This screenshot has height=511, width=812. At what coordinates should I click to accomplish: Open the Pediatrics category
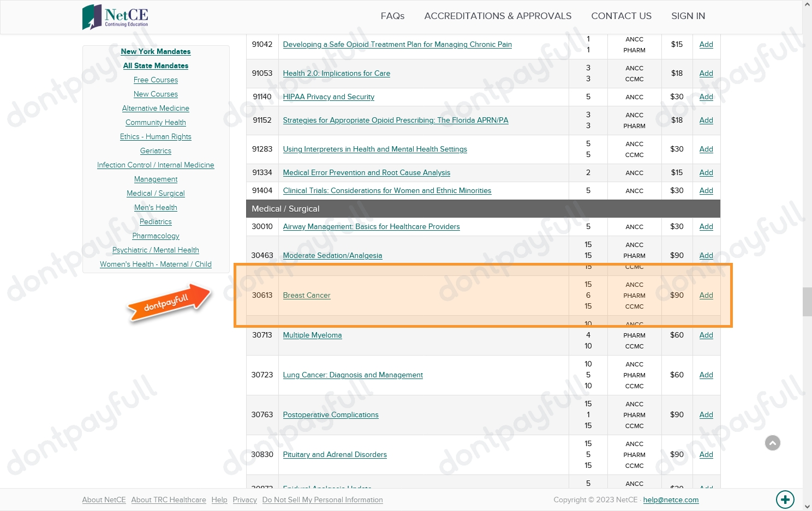coord(156,221)
